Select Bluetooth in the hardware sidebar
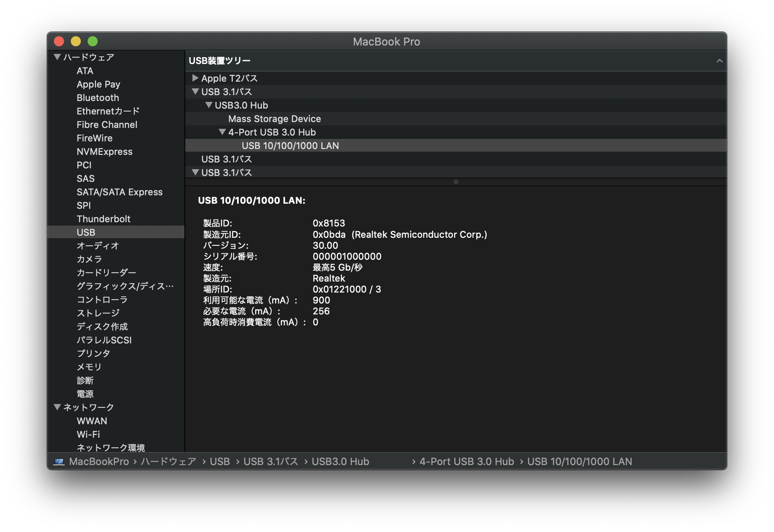This screenshot has height=532, width=774. (x=98, y=98)
